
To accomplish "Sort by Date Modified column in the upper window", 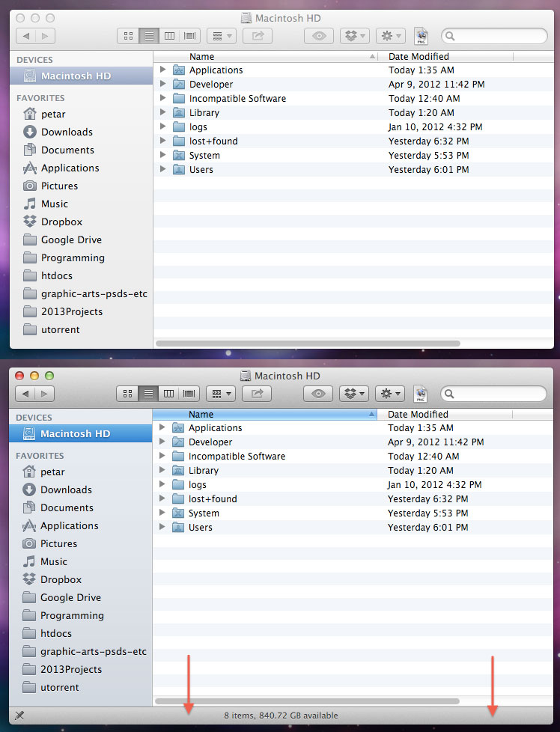I will click(x=445, y=56).
